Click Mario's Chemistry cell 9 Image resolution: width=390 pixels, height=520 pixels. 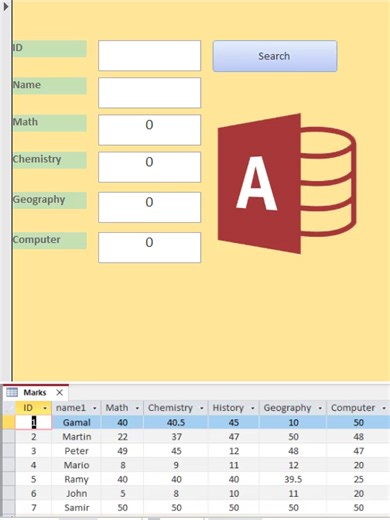pos(176,465)
